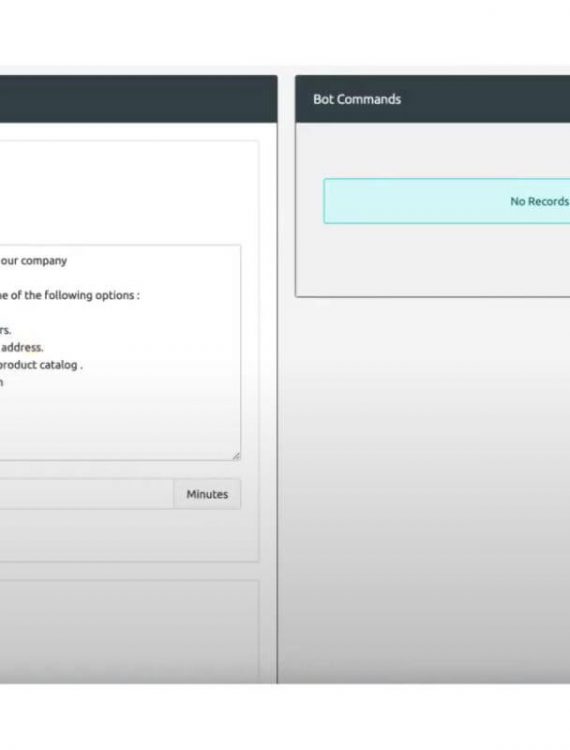This screenshot has height=750, width=570.
Task: Click the 'our company' line in textarea
Action: click(x=33, y=261)
